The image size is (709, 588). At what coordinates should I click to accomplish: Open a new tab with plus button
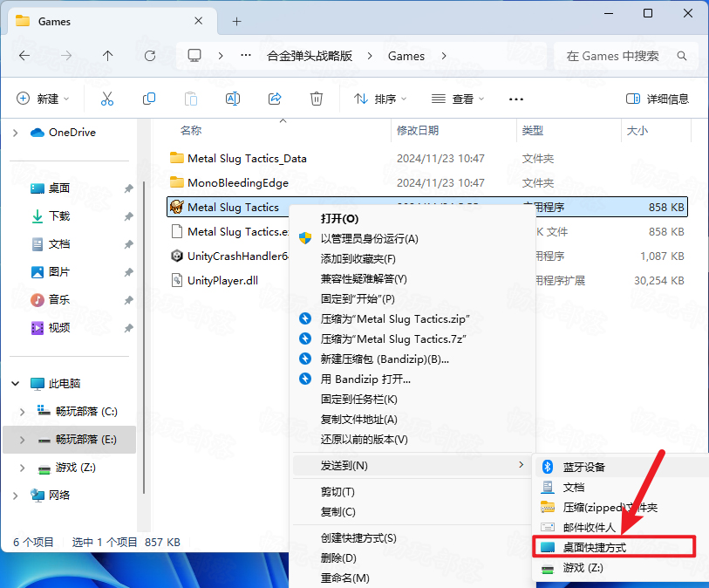point(236,21)
